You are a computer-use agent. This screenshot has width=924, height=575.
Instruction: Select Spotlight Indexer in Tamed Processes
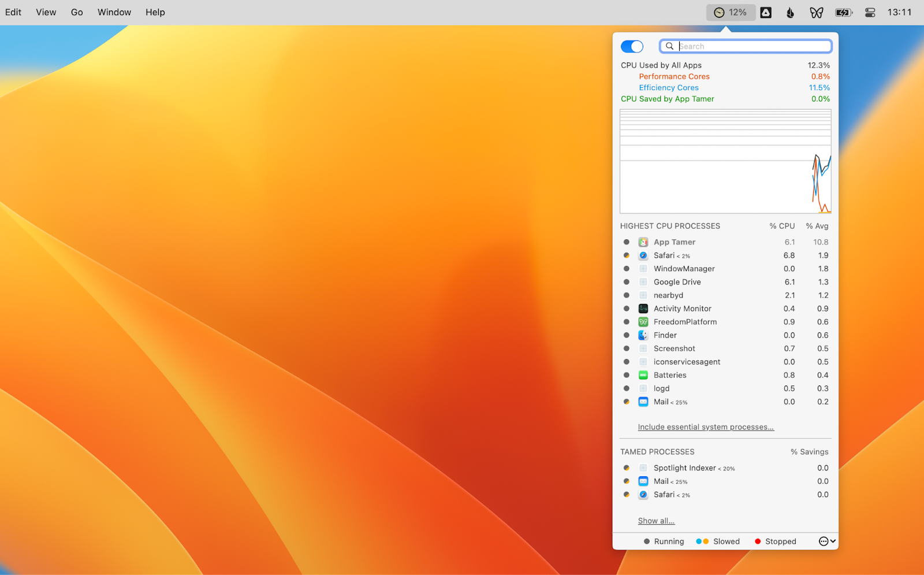coord(725,468)
